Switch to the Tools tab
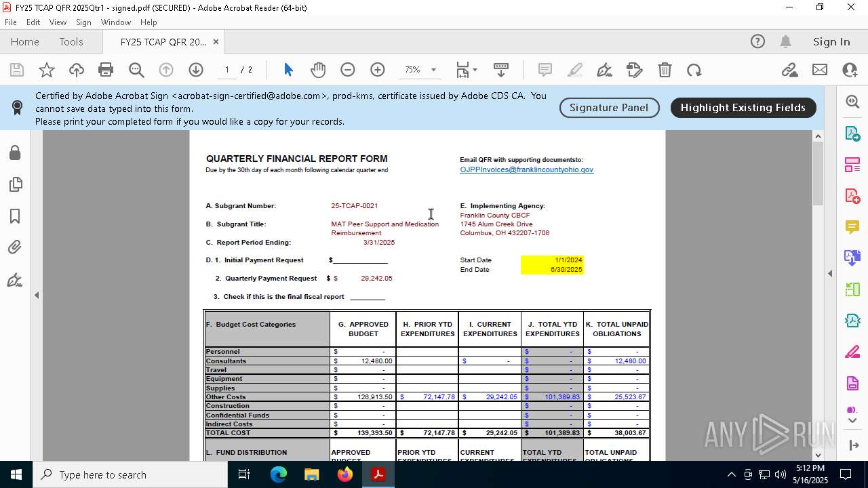Screen dimensions: 868x488 tap(71, 41)
